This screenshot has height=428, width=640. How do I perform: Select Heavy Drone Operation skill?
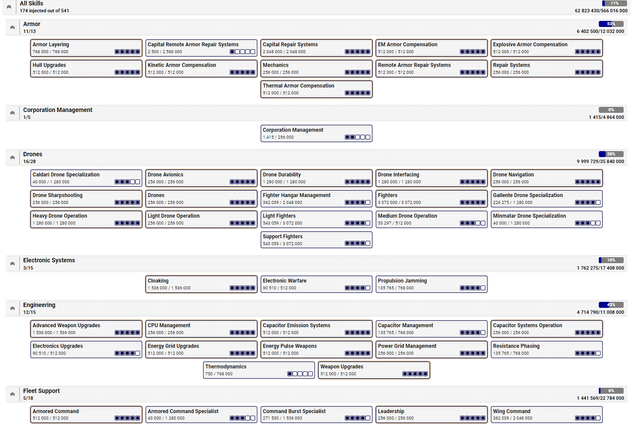pyautogui.click(x=86, y=219)
